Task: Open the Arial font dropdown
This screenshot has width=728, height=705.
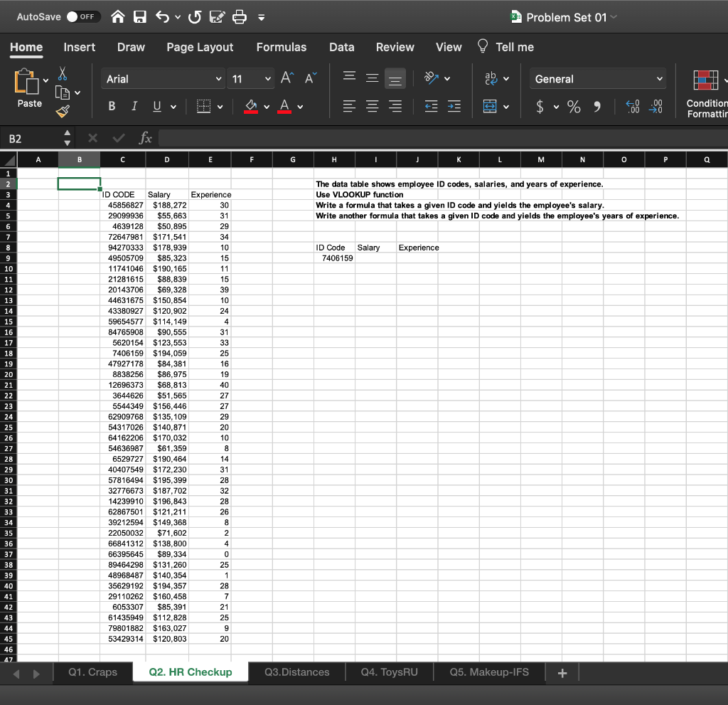Action: [162, 78]
